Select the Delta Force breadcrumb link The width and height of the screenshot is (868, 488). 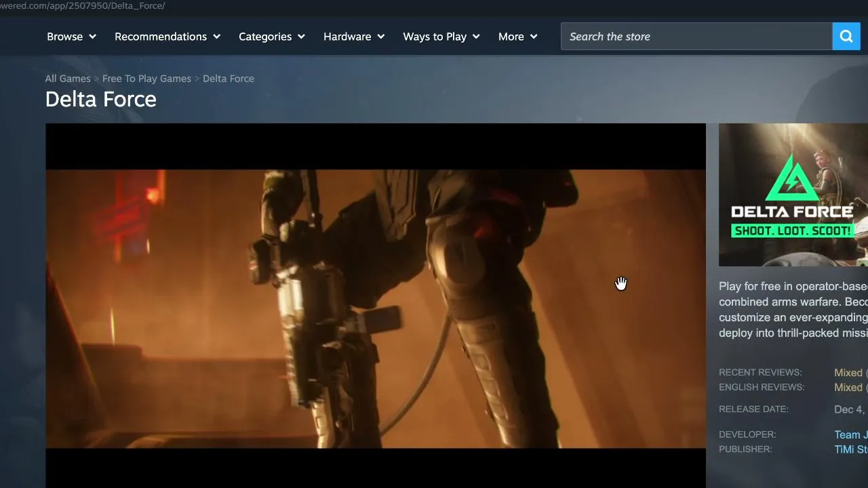click(x=229, y=79)
